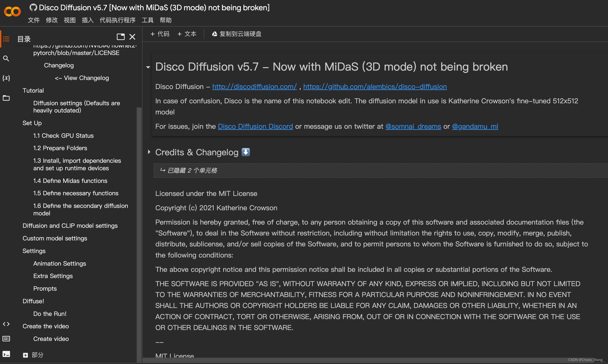Expand the Credits and Changelog section
This screenshot has height=364, width=608.
(150, 152)
